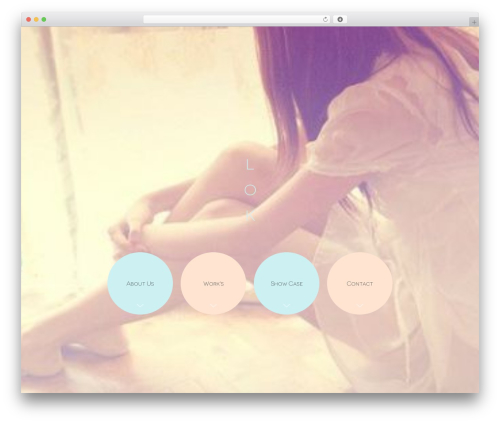Open the About Us circle link

tap(140, 283)
